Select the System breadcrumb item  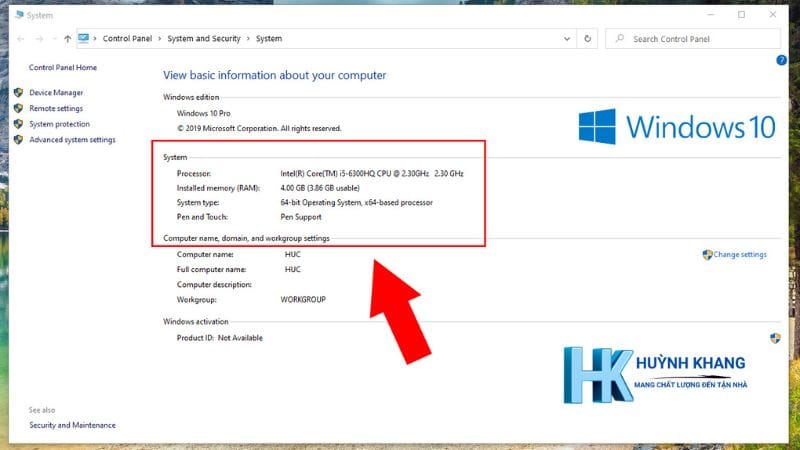coord(269,39)
